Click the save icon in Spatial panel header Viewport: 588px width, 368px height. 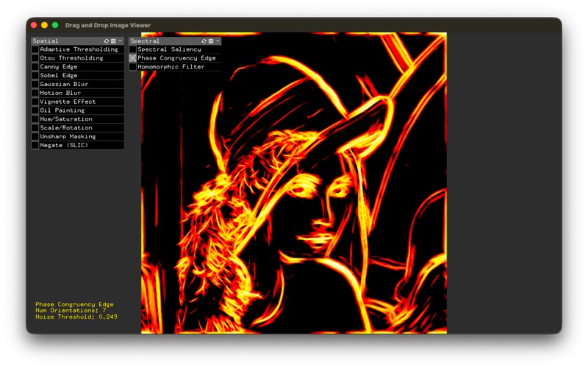point(113,41)
